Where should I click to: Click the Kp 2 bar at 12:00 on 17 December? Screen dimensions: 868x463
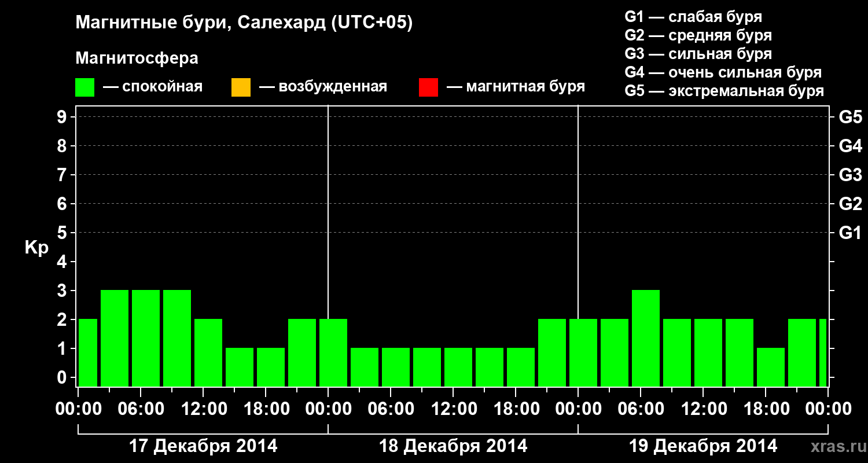(x=208, y=352)
